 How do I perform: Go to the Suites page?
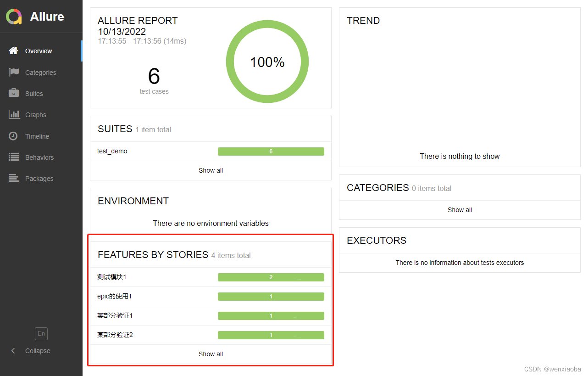pos(41,94)
